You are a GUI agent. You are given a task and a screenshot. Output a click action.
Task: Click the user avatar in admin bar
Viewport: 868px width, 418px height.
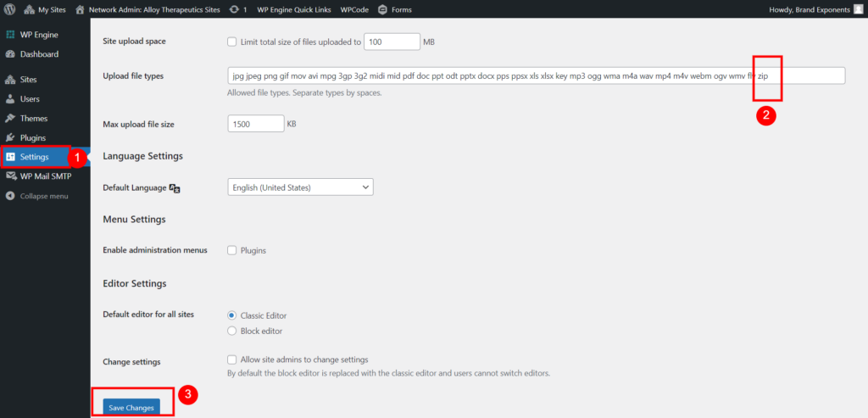[858, 9]
